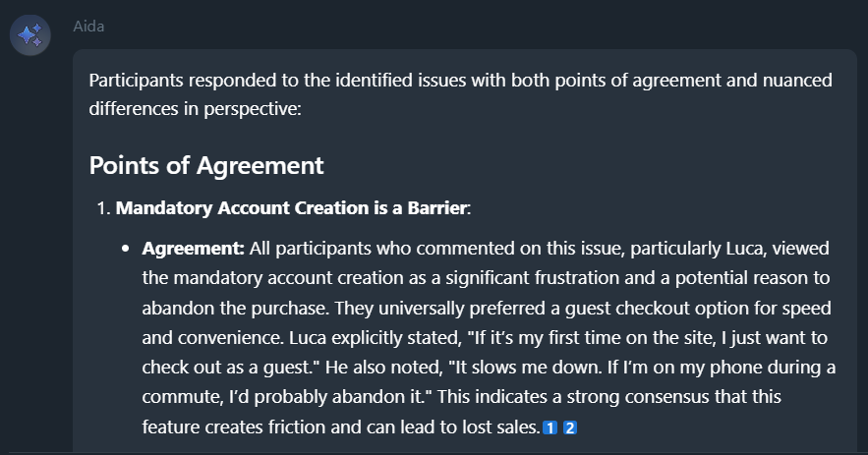Select Mandatory Account Creation is a Barrier title
The height and width of the screenshot is (455, 868).
point(292,208)
